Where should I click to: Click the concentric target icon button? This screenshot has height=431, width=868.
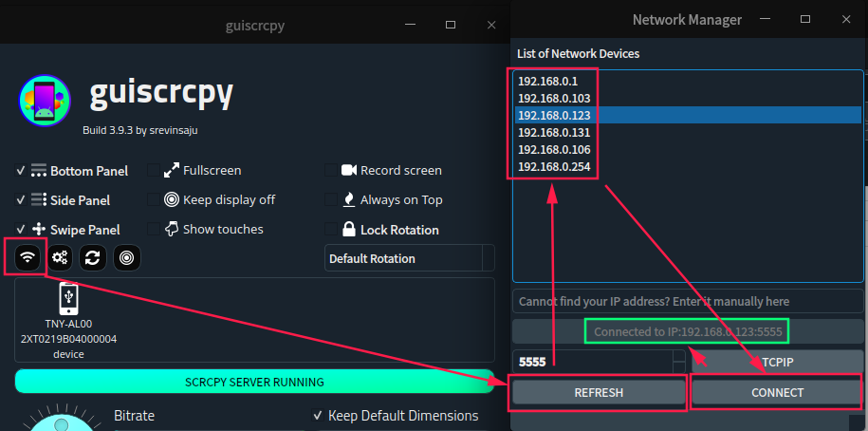click(x=127, y=257)
